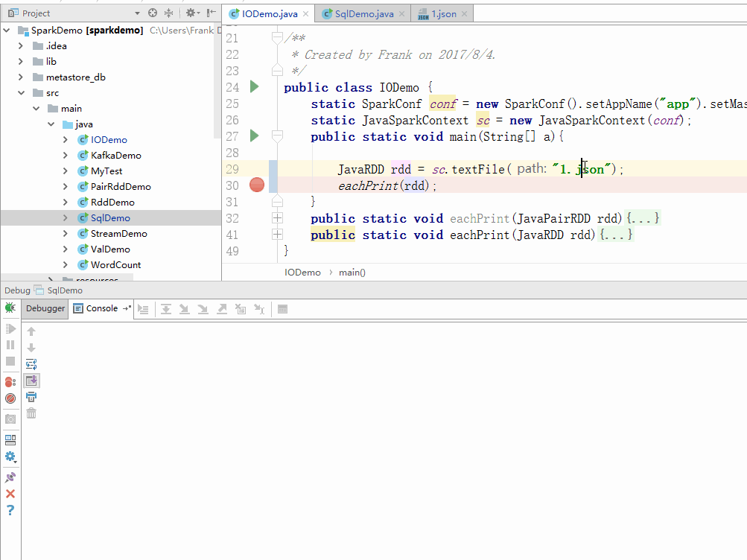The height and width of the screenshot is (560, 747).
Task: Open Evaluate Expression calculator
Action: (282, 310)
